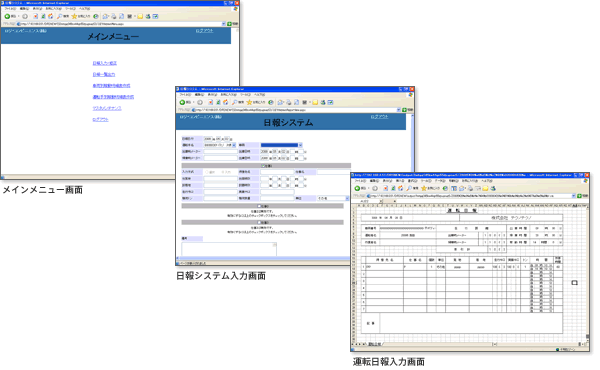Open マスタメンテナンス link in main menu

click(107, 108)
